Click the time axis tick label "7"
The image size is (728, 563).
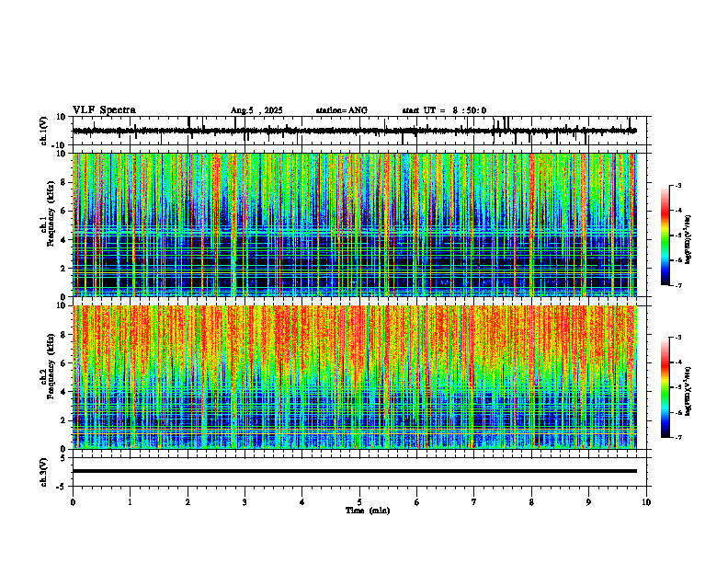tap(474, 502)
